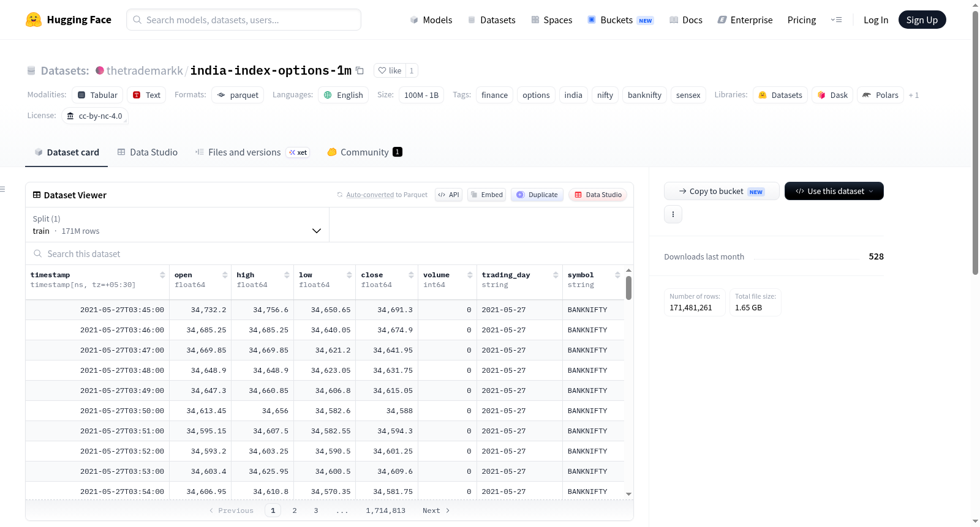Open the cc-by-nc-4.0 license tag

click(94, 116)
